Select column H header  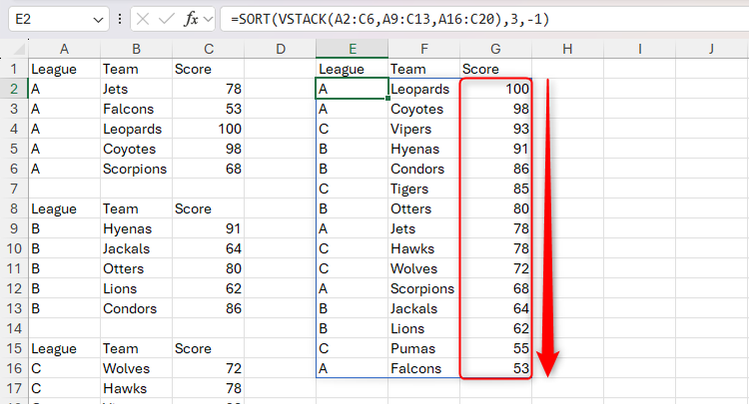point(567,49)
